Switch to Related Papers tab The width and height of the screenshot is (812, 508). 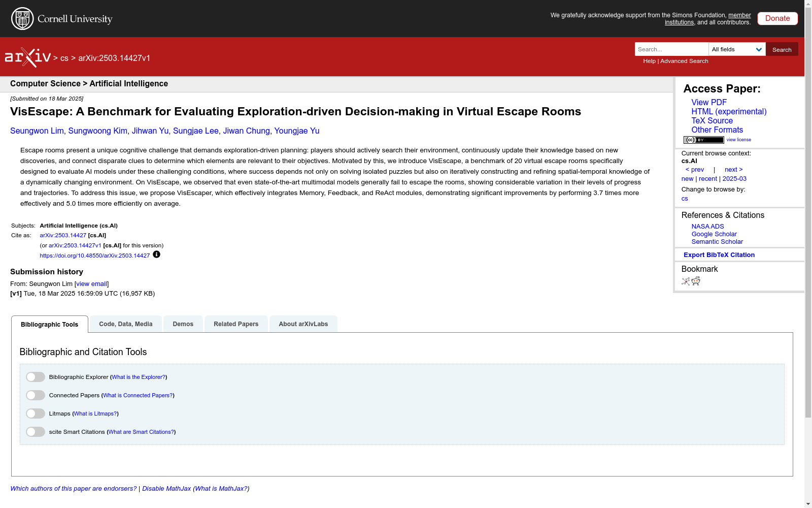pyautogui.click(x=236, y=324)
